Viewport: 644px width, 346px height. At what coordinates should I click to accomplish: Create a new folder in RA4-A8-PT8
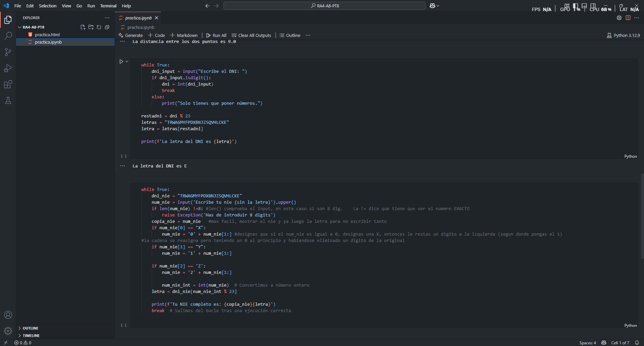coord(91,27)
